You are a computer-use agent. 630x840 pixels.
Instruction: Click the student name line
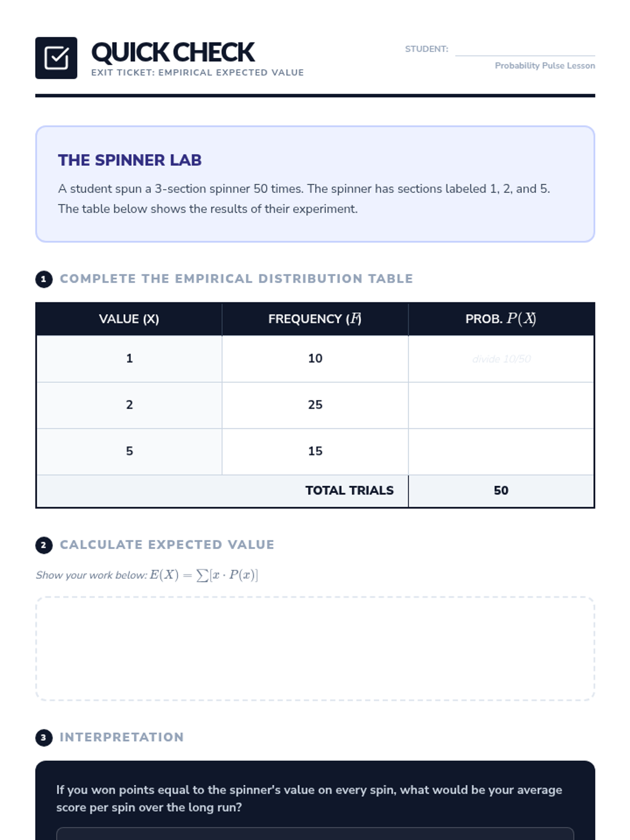(524, 50)
